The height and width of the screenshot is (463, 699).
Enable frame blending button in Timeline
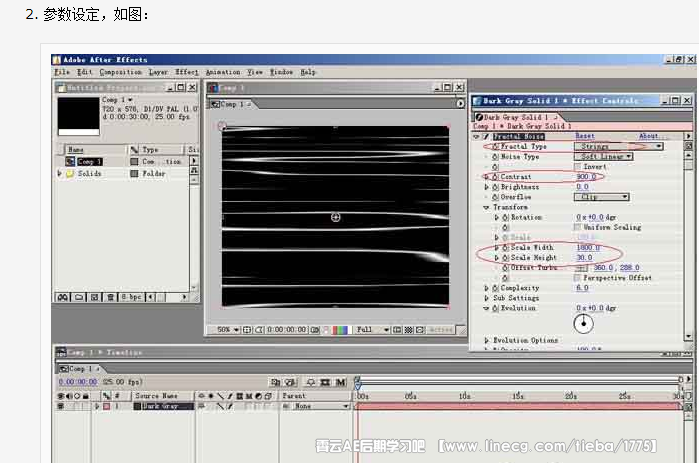pos(325,382)
